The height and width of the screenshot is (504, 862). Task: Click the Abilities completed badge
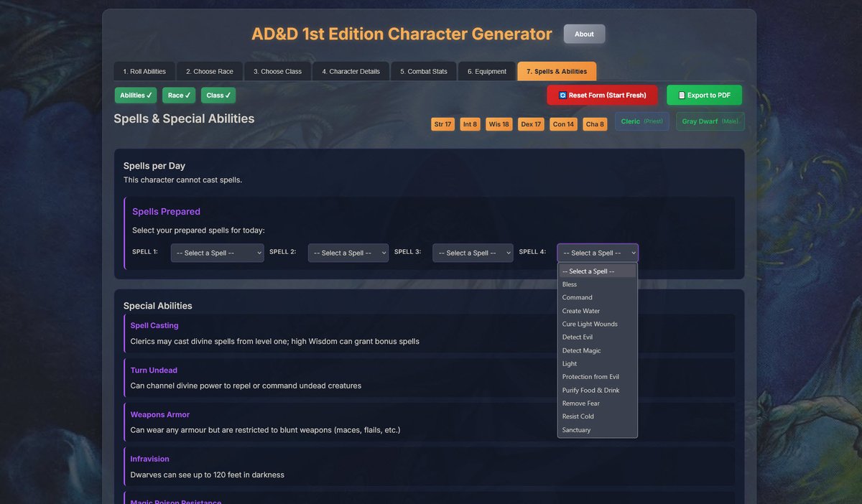point(136,95)
